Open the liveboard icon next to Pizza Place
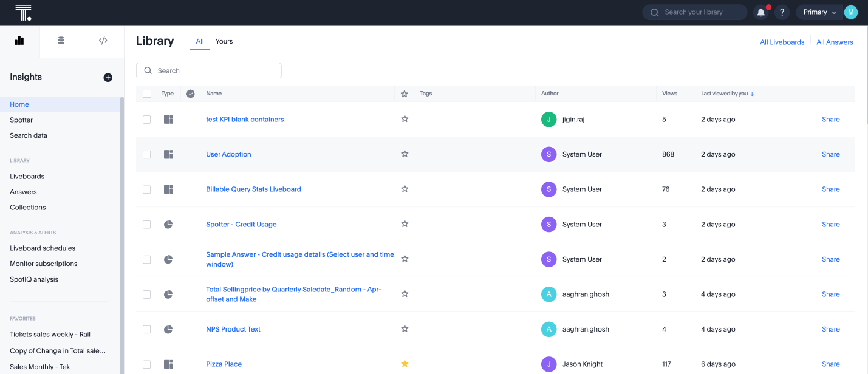This screenshot has height=374, width=868. tap(168, 364)
